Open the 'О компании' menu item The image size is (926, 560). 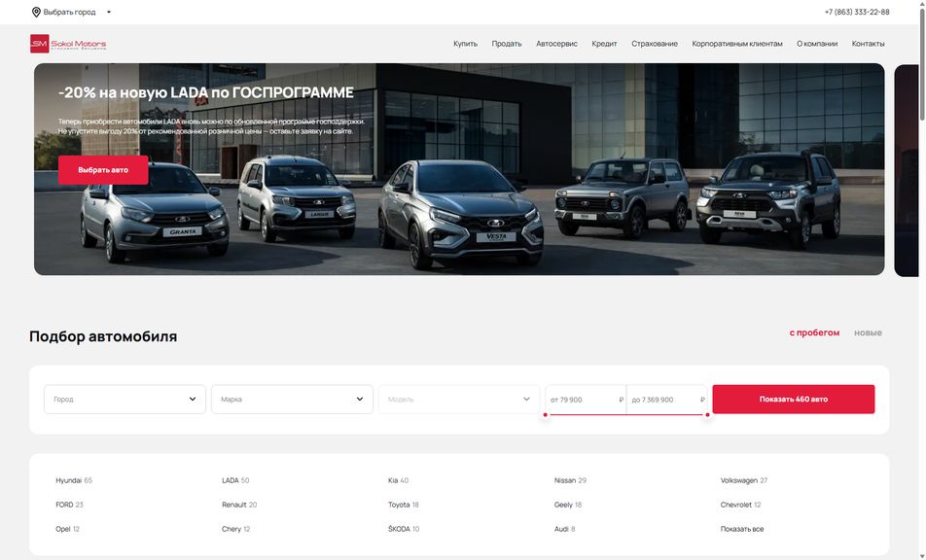817,44
